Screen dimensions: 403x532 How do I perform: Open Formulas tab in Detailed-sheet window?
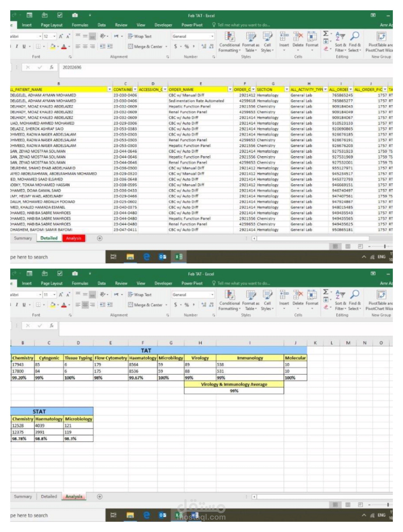[x=80, y=25]
